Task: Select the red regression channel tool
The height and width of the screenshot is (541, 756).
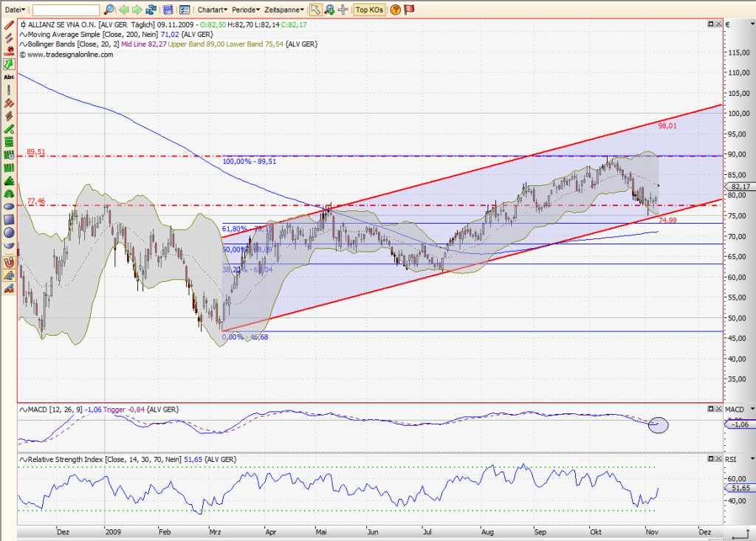Action: (x=9, y=103)
